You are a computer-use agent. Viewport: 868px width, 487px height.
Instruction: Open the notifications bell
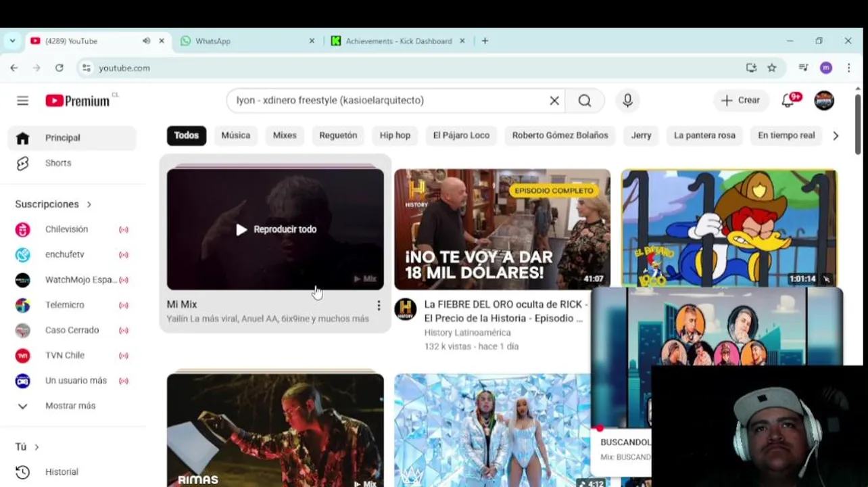pos(788,101)
